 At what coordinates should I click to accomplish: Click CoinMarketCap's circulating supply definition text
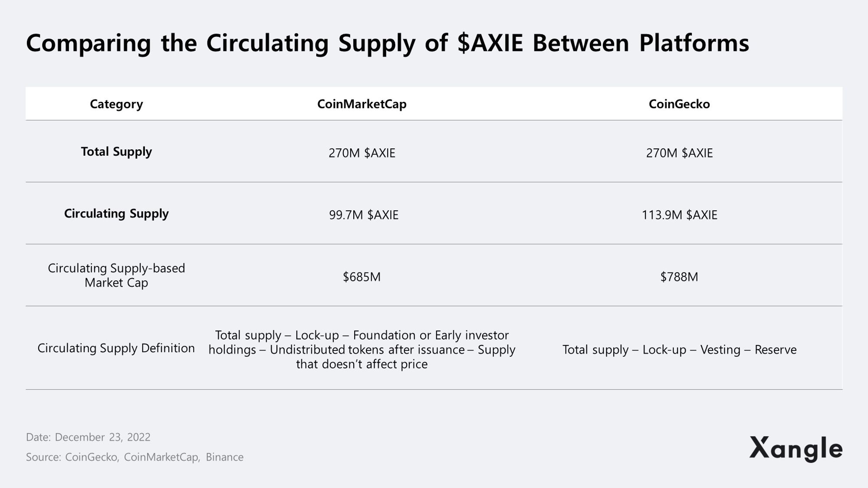[x=362, y=349]
